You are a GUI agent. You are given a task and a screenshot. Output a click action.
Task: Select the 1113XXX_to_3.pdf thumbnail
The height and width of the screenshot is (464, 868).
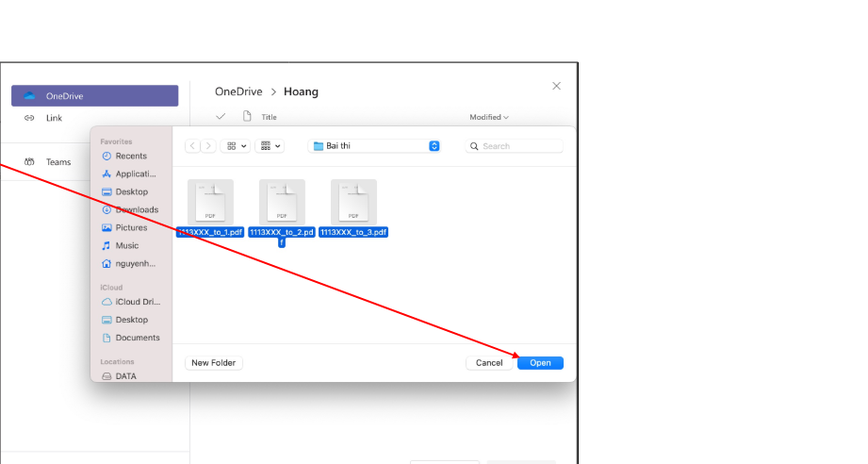point(353,202)
